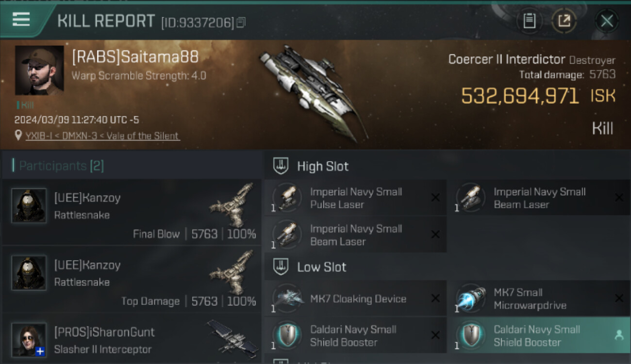Image resolution: width=631 pixels, height=364 pixels.
Task: Open the YXIB-I location link
Action: (102, 136)
